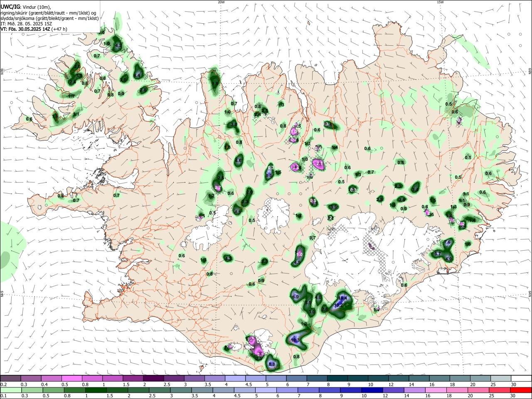Click the UWC/IG title text
The image size is (532, 399).
(x=10, y=7)
